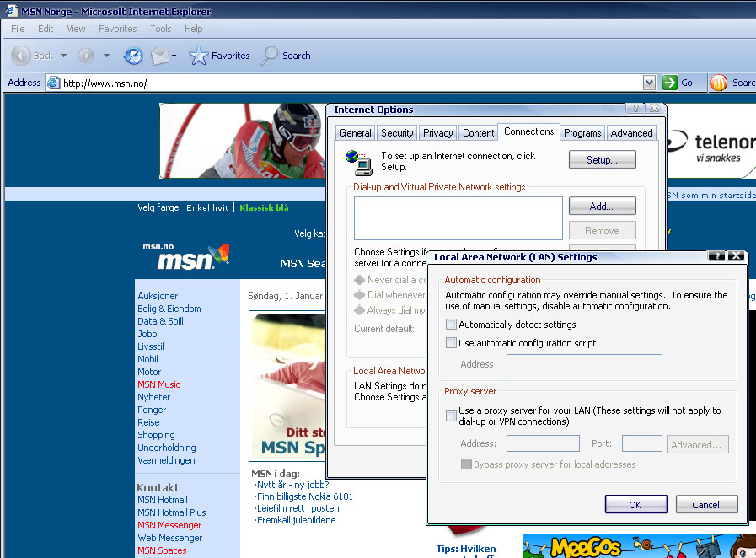Open Favorites star icon in toolbar
The image size is (756, 558).
[198, 56]
